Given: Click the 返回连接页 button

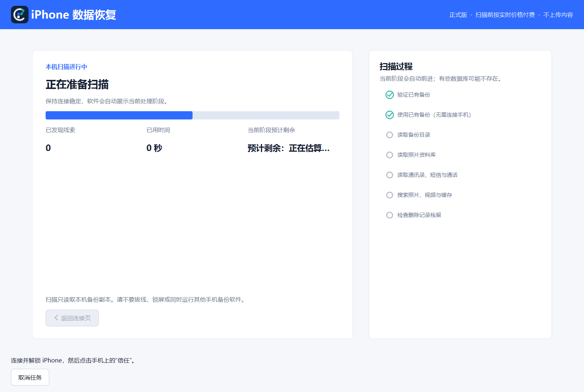Looking at the screenshot, I should click(x=72, y=318).
